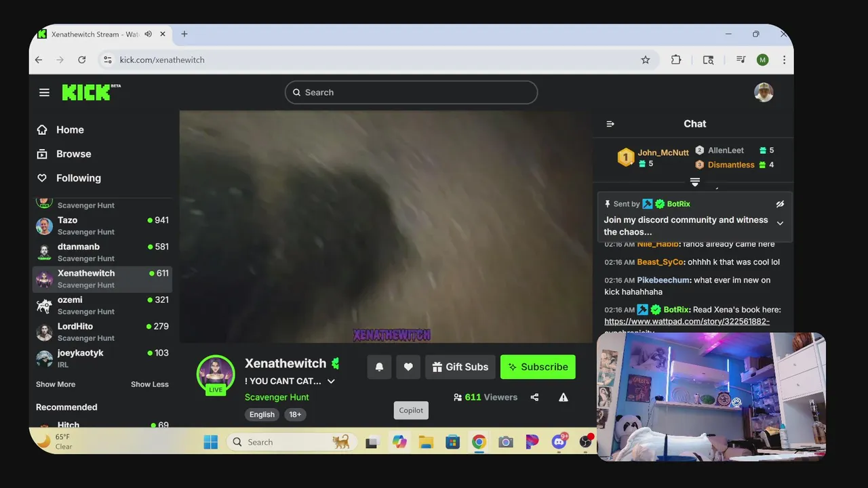868x488 pixels.
Task: Select Xenathewitch in the sidebar
Action: pyautogui.click(x=102, y=279)
